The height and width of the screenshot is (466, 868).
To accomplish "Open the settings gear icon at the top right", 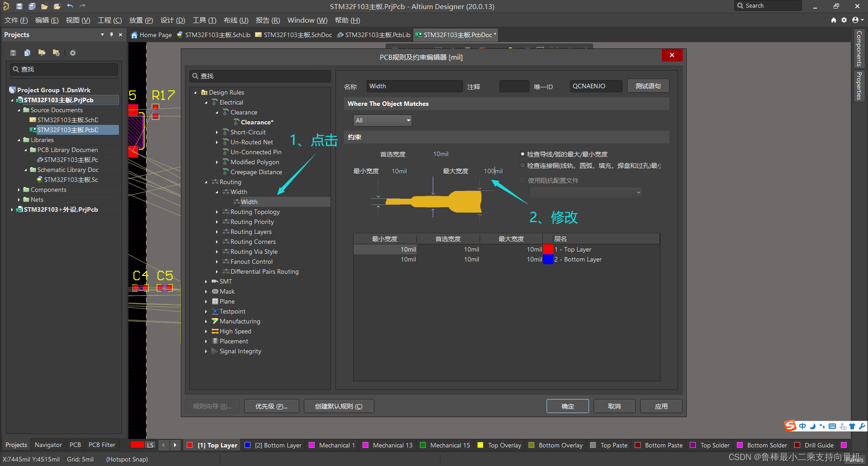I will 844,20.
